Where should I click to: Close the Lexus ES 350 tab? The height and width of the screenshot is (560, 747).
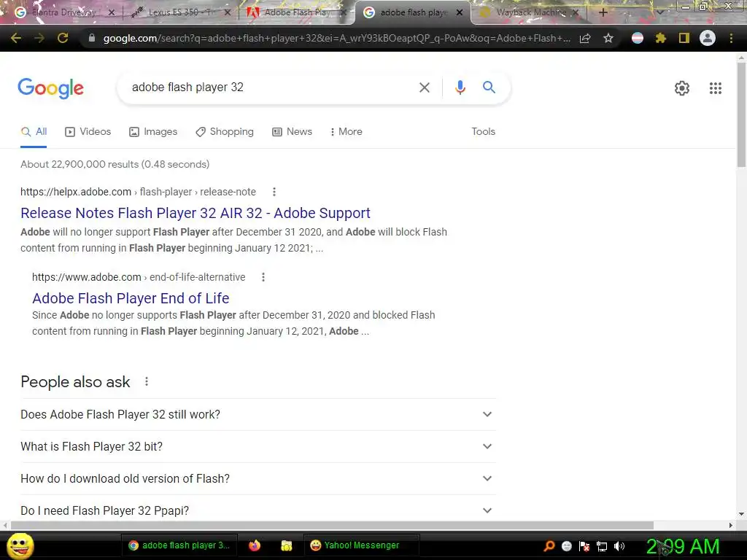tap(228, 12)
